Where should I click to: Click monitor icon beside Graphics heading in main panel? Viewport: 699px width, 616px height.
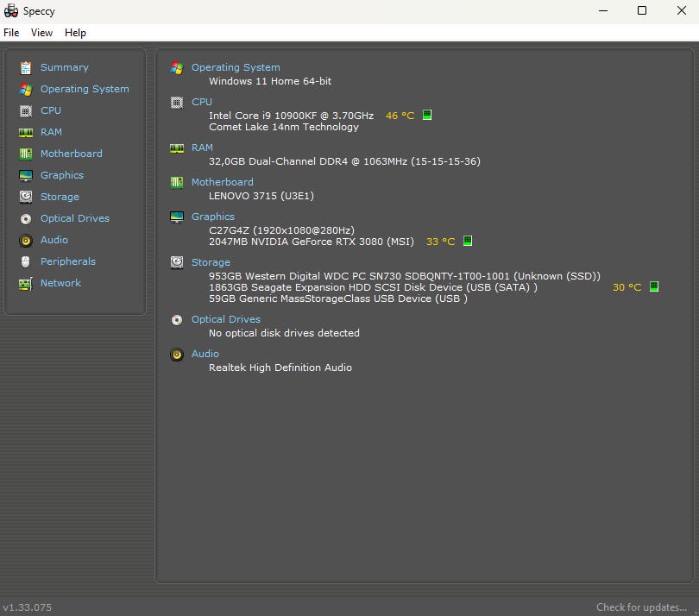[x=177, y=217]
